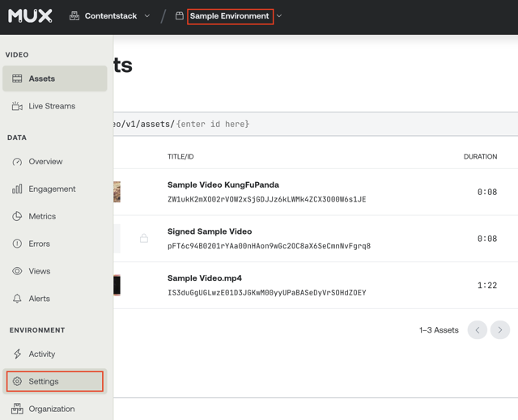Click the Overview gauge icon
This screenshot has height=420, width=518.
[x=17, y=162]
